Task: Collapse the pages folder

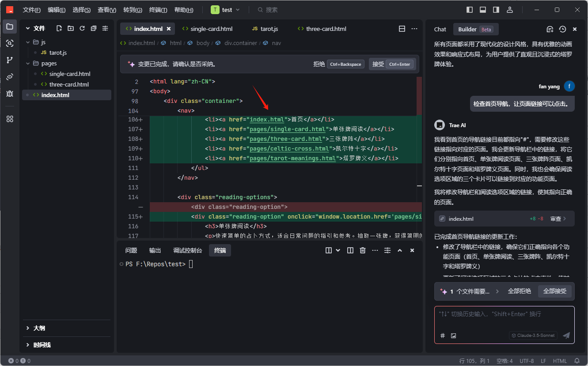Action: pos(29,63)
